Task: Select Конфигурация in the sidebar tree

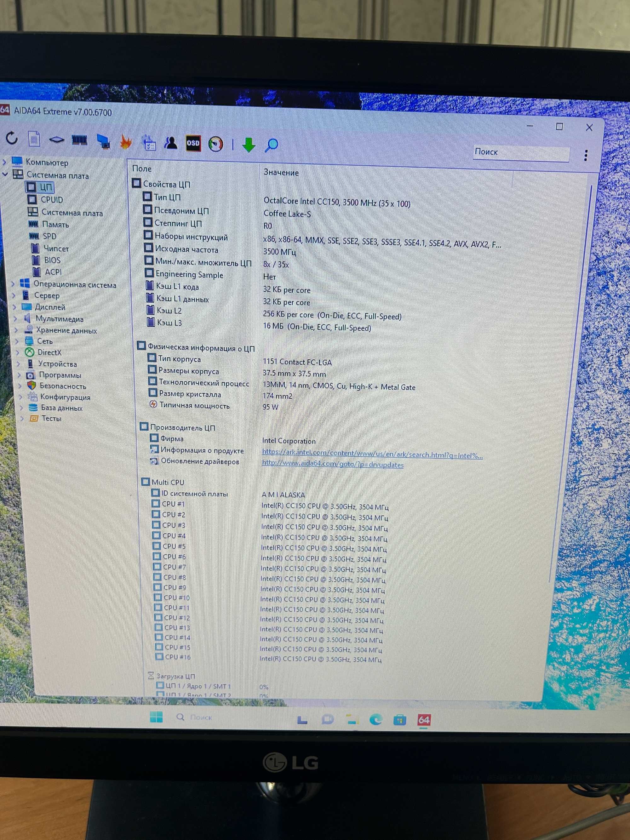Action: pyautogui.click(x=59, y=397)
